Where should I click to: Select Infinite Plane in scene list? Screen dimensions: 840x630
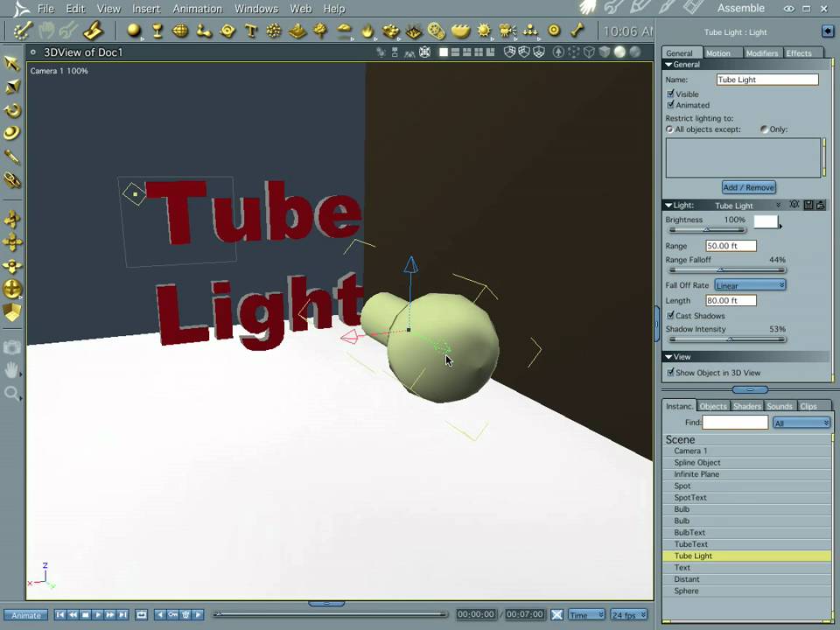coord(747,474)
